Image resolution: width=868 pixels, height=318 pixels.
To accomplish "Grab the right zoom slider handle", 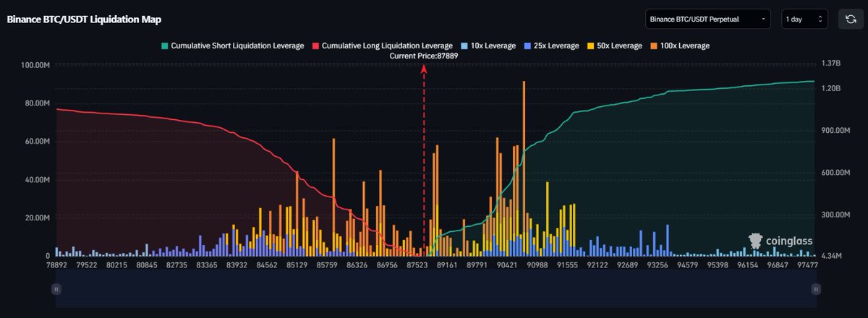I will (x=816, y=288).
